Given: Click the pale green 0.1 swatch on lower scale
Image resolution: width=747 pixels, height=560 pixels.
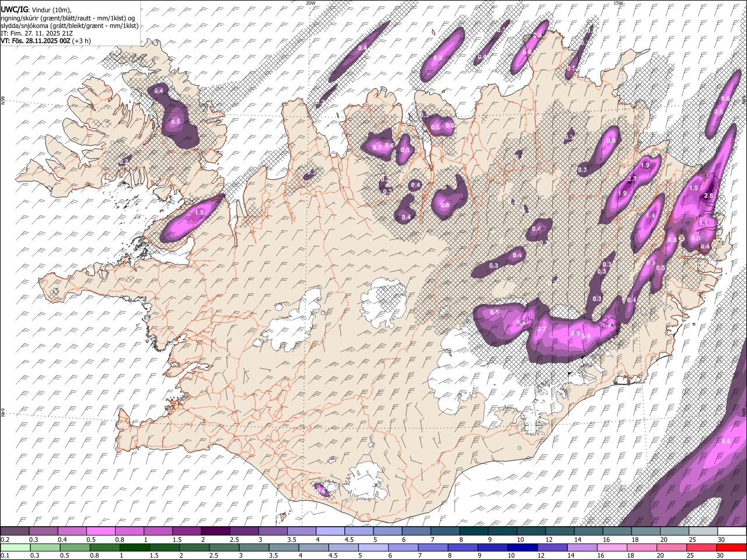Looking at the screenshot, I should coord(15,548).
